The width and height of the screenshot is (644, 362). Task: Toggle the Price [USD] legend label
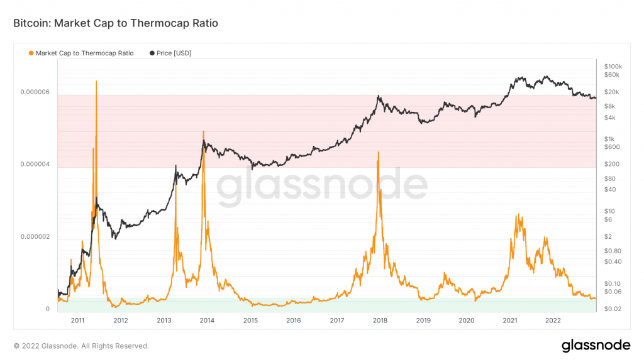point(174,53)
